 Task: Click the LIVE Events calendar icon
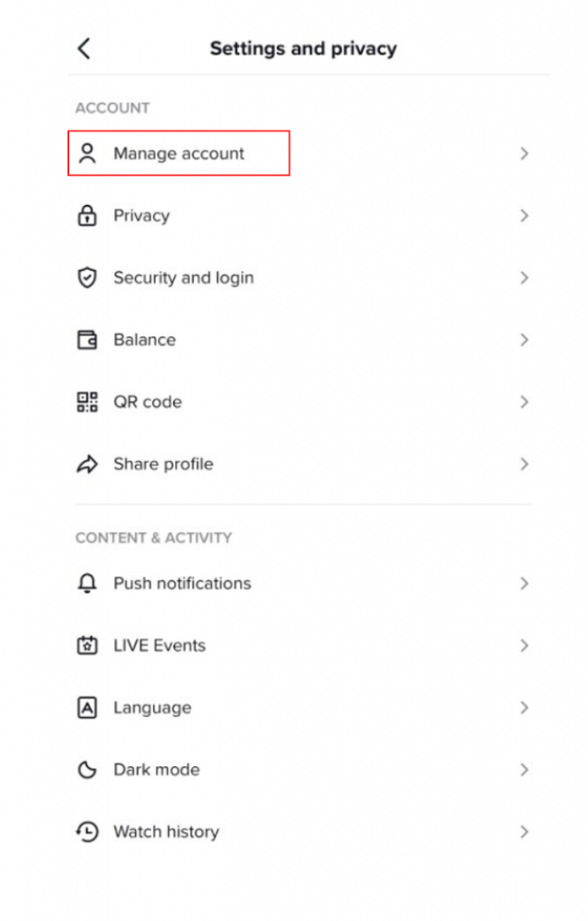click(87, 646)
